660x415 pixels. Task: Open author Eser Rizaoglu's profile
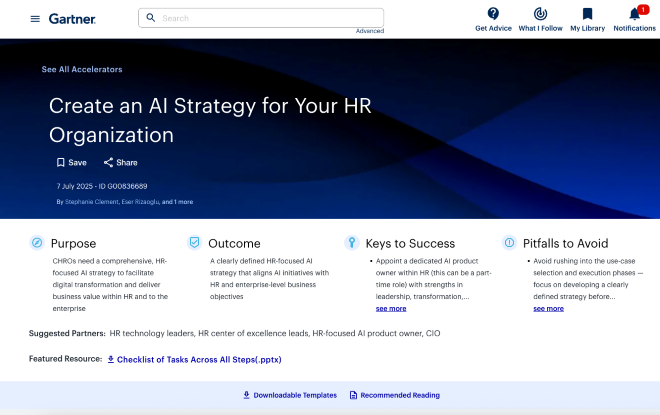139,202
